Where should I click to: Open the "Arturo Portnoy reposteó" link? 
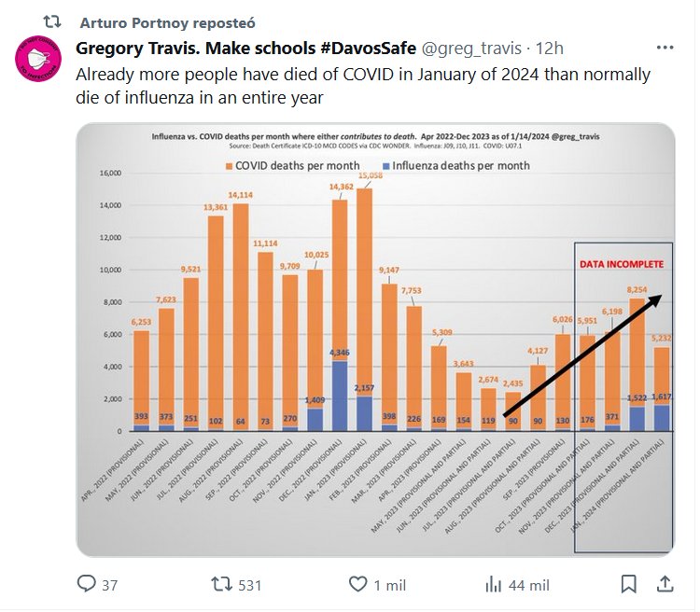pyautogui.click(x=168, y=21)
